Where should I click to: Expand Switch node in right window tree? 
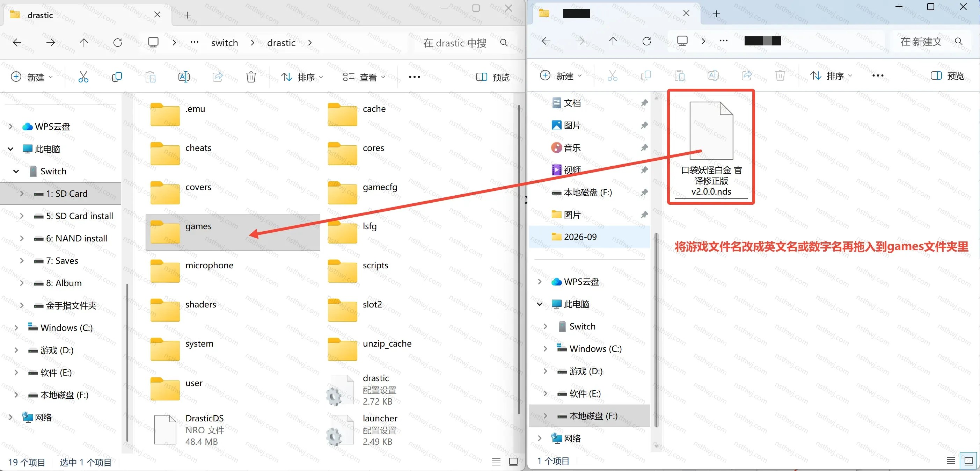click(x=545, y=326)
